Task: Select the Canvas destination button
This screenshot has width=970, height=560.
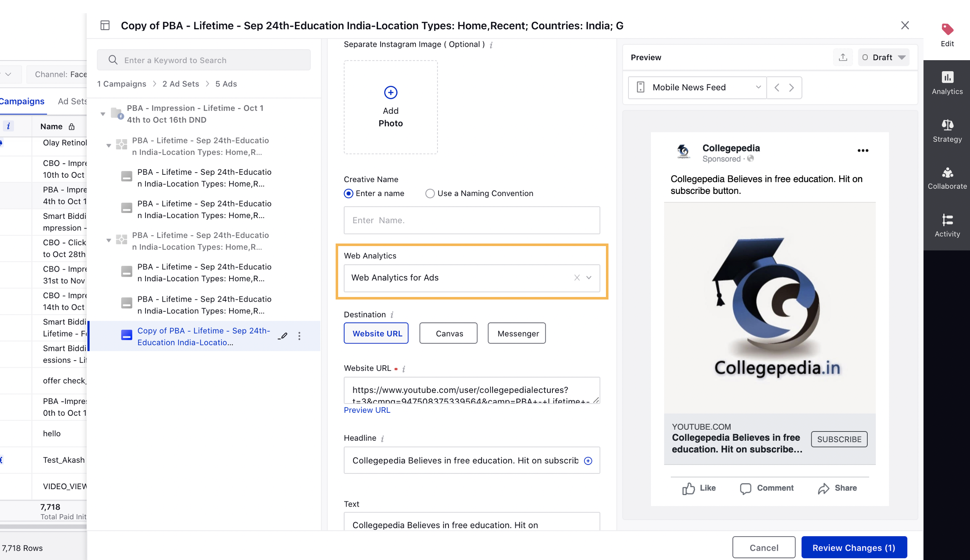Action: (x=449, y=333)
